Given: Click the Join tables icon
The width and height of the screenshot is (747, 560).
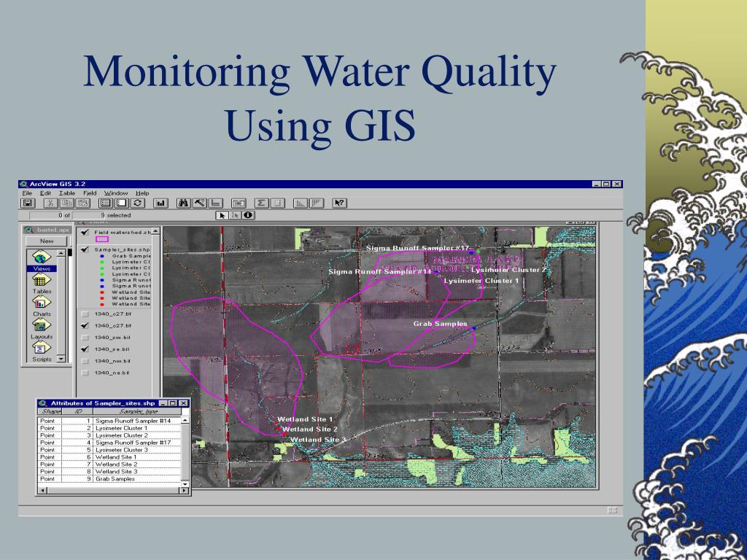Looking at the screenshot, I should [x=239, y=203].
